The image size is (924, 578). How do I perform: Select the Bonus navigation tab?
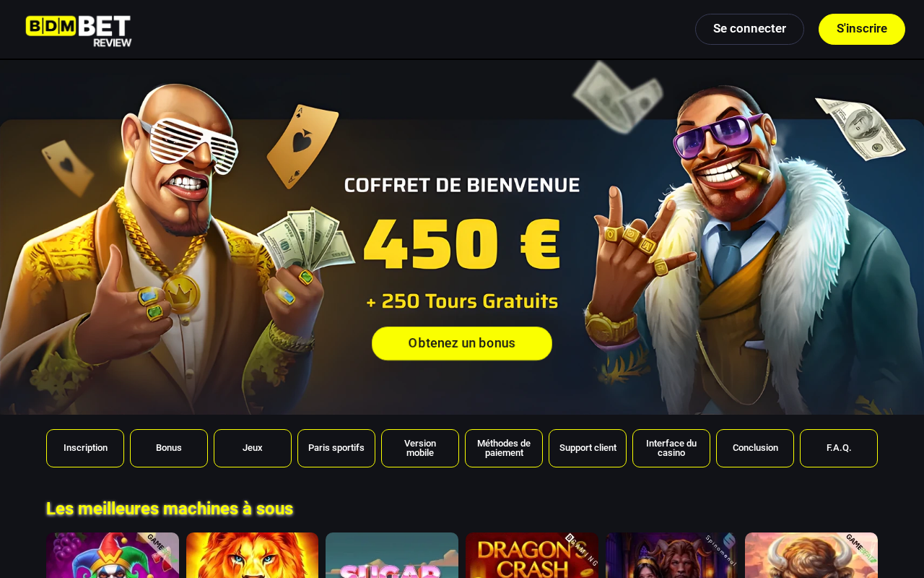coord(169,448)
